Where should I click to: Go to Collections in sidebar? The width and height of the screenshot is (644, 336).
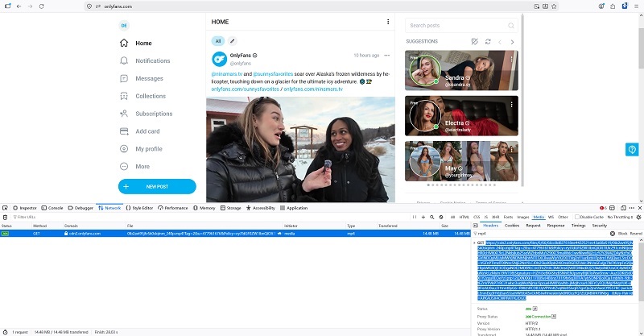coord(142,96)
